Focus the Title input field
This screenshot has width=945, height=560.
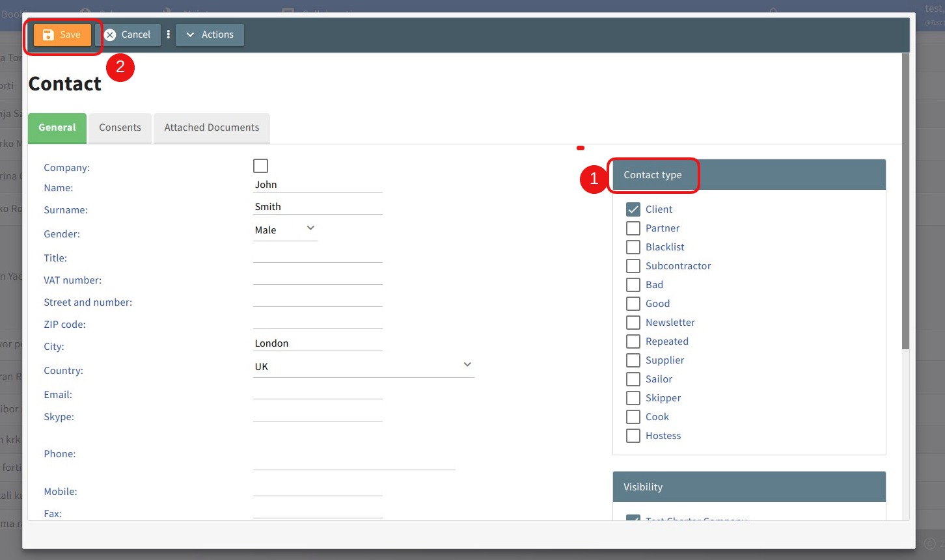tap(318, 255)
